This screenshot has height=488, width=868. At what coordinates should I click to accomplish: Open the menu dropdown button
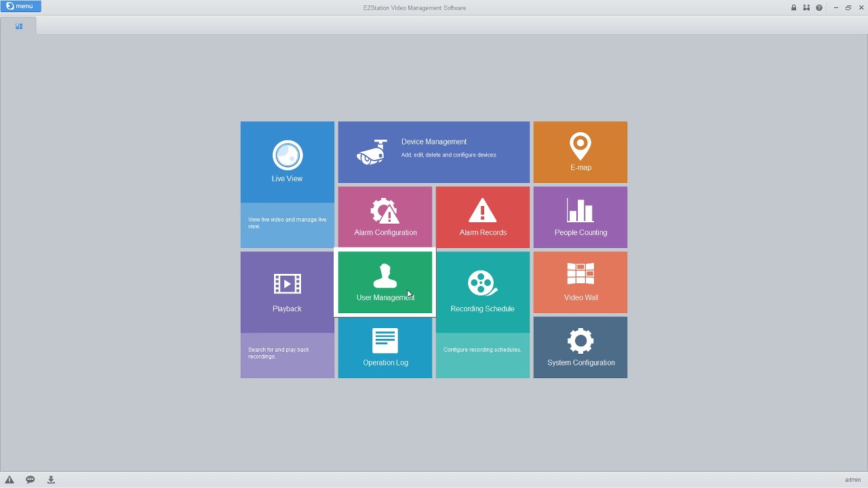[21, 6]
